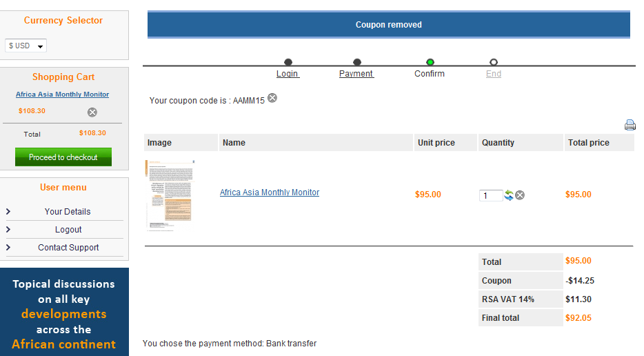The width and height of the screenshot is (644, 356).
Task: Delete the product row beside the quantity field
Action: 520,195
